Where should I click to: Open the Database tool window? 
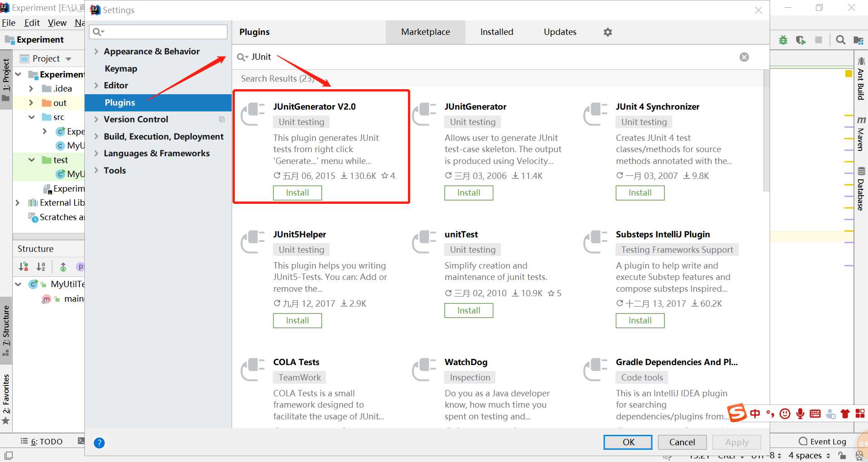[861, 189]
